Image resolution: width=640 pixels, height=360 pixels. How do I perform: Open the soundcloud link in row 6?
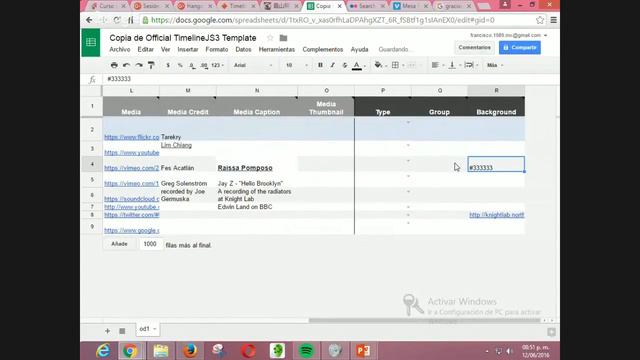coord(131,199)
